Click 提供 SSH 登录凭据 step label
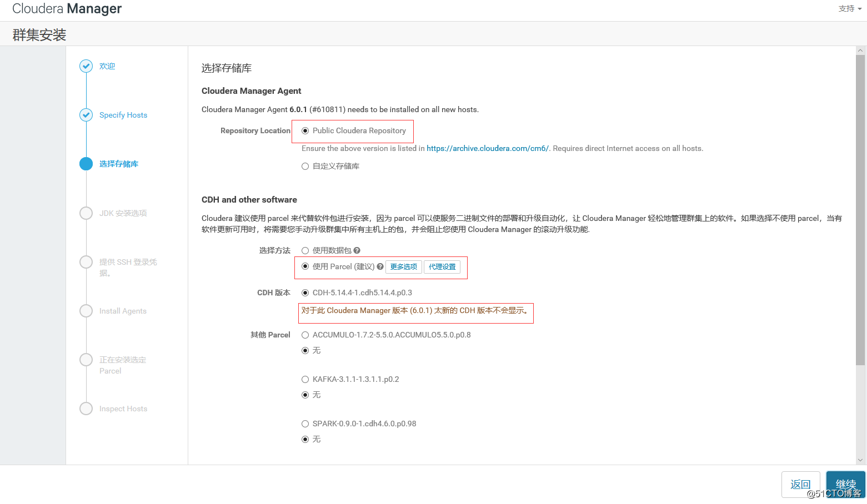Viewport: 867px width, 504px height. 128,267
